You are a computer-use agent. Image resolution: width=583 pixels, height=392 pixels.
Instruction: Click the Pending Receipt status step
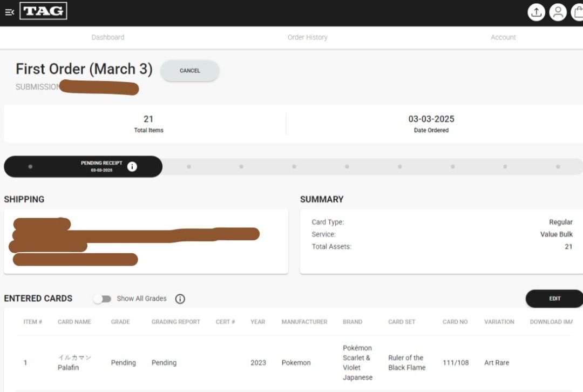pos(101,166)
